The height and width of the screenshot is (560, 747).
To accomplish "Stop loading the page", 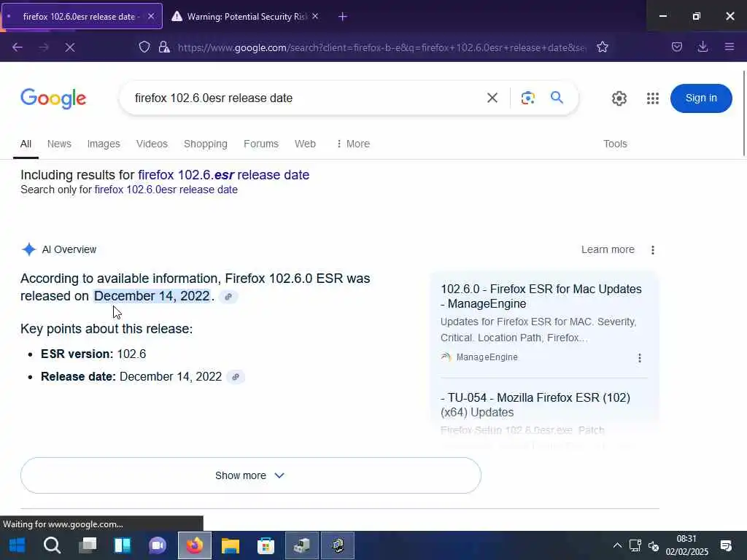I will click(70, 47).
